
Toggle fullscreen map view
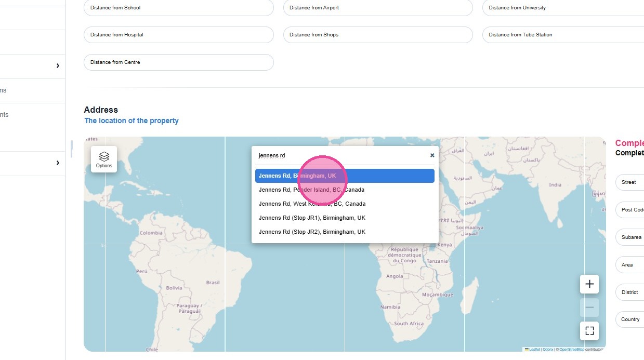(589, 331)
